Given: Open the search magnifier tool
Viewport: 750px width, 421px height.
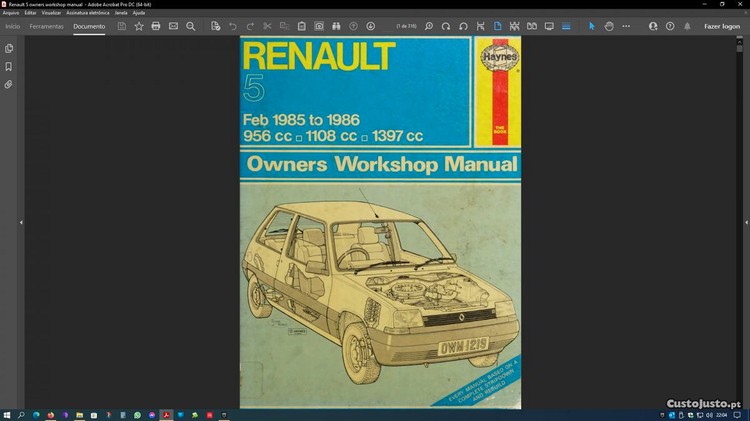Looking at the screenshot, I should tap(191, 26).
